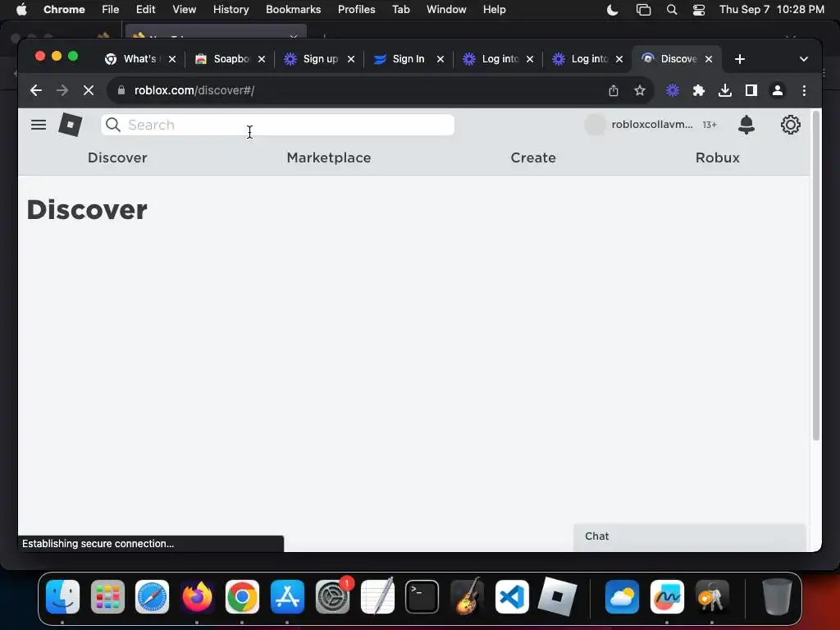Open the purple starburst extension icon
This screenshot has width=840, height=630.
point(673,90)
